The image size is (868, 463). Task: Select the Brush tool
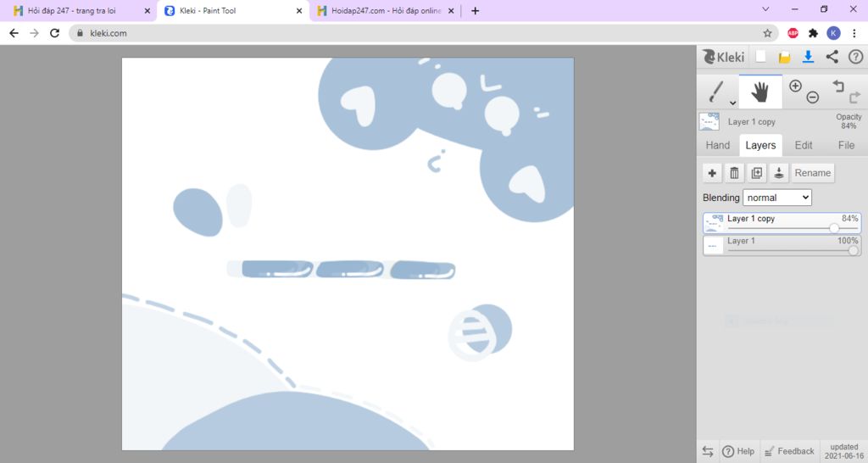716,92
